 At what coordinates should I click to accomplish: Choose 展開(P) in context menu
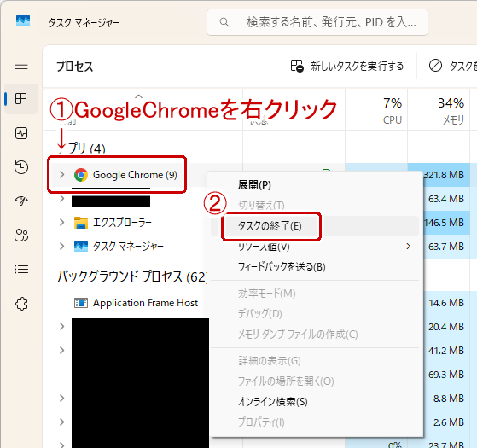tap(254, 185)
